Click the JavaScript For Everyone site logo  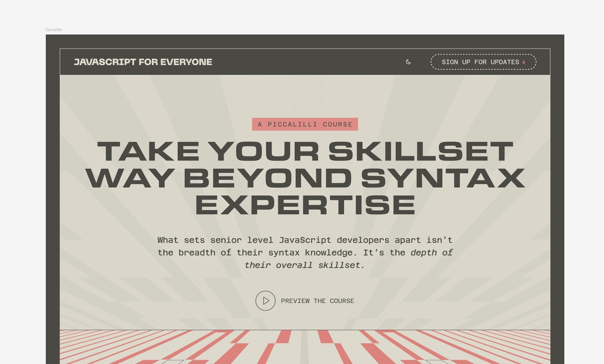point(143,62)
